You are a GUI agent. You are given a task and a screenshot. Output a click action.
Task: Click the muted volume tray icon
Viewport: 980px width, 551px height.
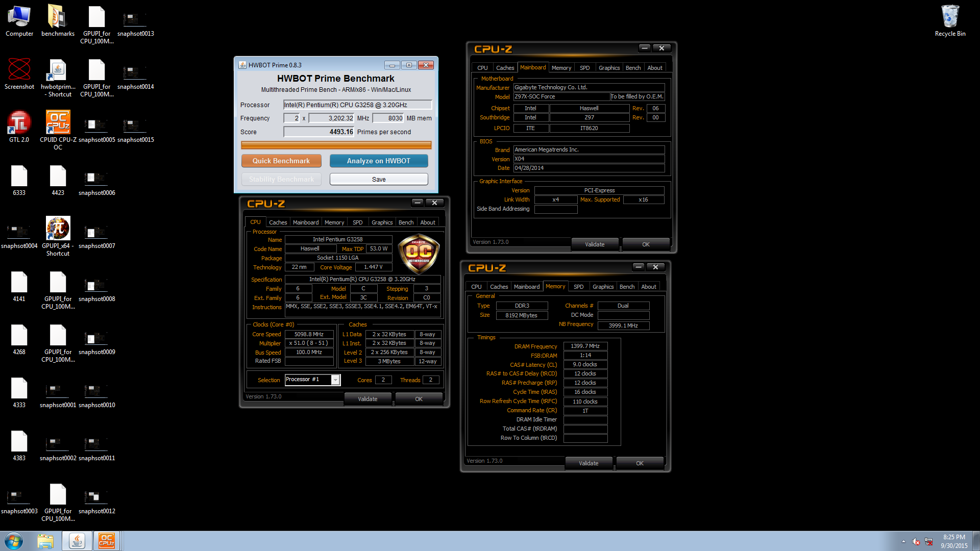tap(916, 541)
